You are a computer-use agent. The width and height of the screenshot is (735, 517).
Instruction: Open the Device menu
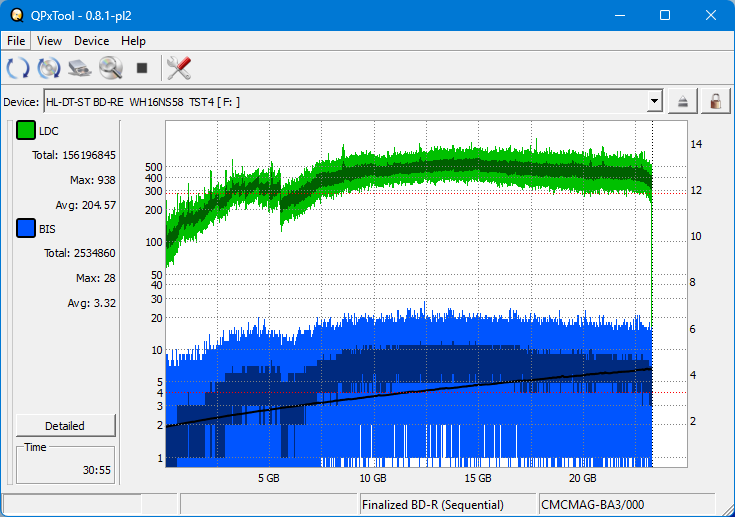pyautogui.click(x=91, y=41)
